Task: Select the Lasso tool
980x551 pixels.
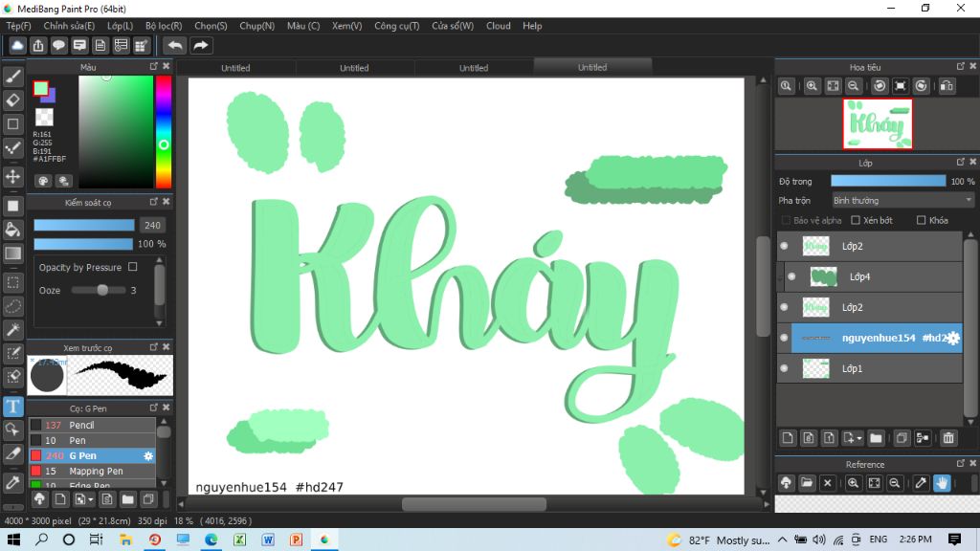Action: click(x=13, y=306)
